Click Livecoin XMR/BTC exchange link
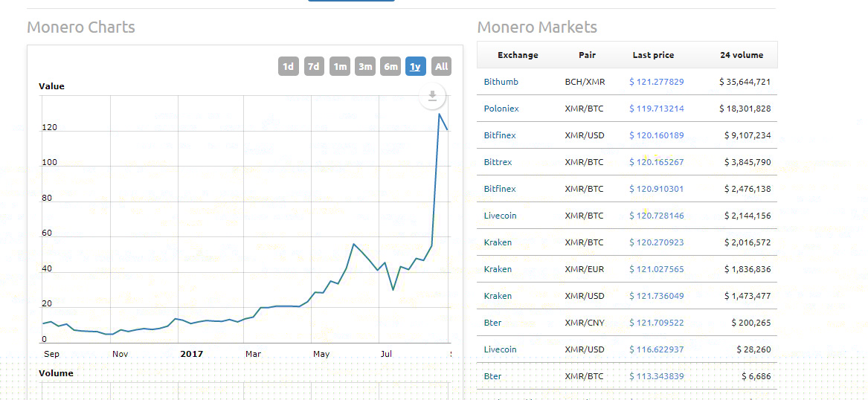 500,216
